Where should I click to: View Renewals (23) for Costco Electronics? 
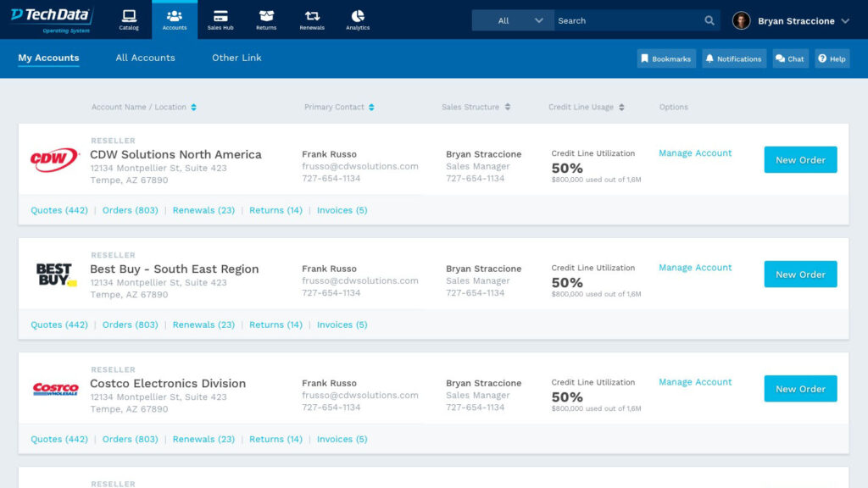tap(203, 440)
